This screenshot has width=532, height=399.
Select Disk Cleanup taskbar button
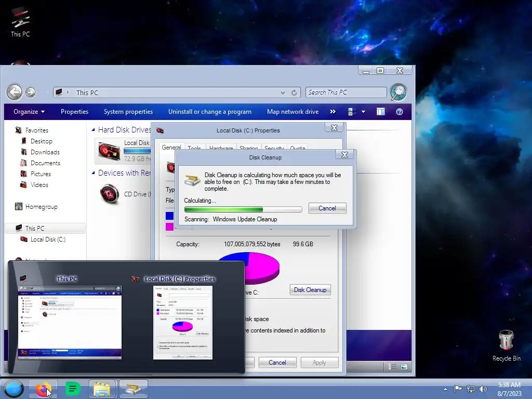(x=134, y=389)
